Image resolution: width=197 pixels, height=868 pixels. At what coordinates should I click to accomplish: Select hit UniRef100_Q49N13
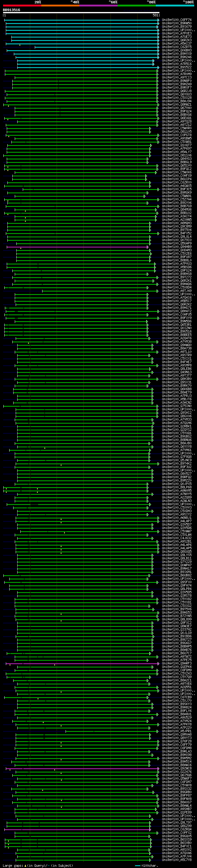click(x=177, y=372)
